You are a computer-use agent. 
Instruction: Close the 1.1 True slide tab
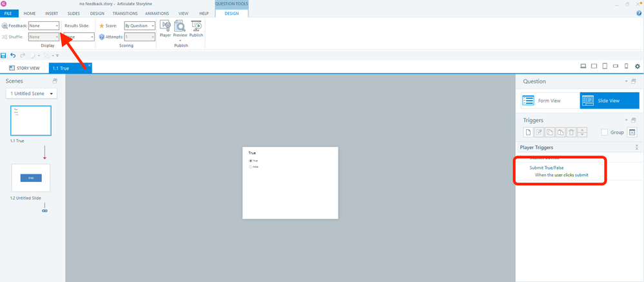point(90,65)
